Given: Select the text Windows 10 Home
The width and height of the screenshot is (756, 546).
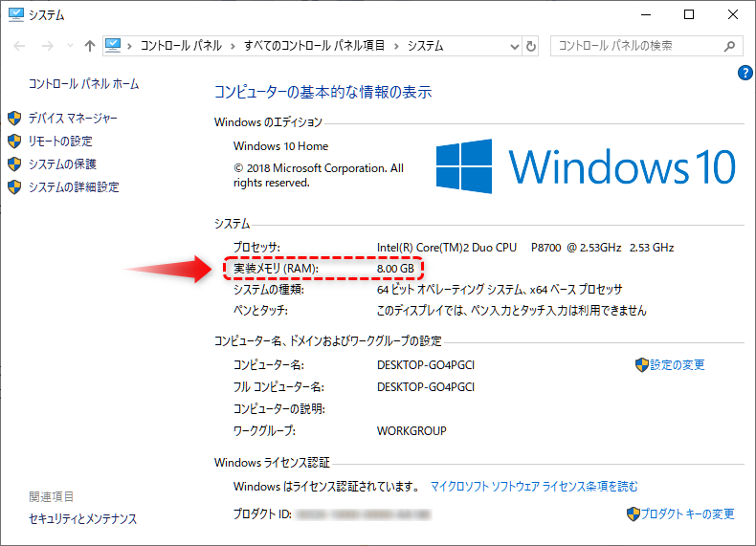Looking at the screenshot, I should 280,146.
